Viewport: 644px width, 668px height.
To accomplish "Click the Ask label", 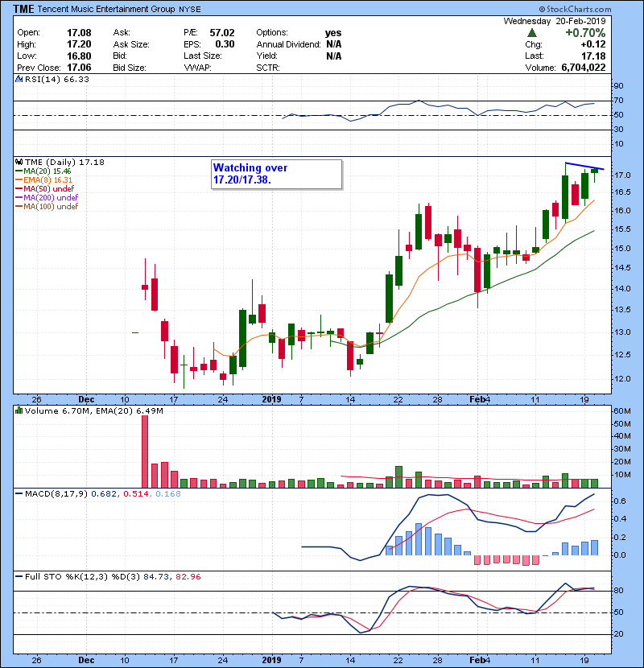I will point(122,32).
